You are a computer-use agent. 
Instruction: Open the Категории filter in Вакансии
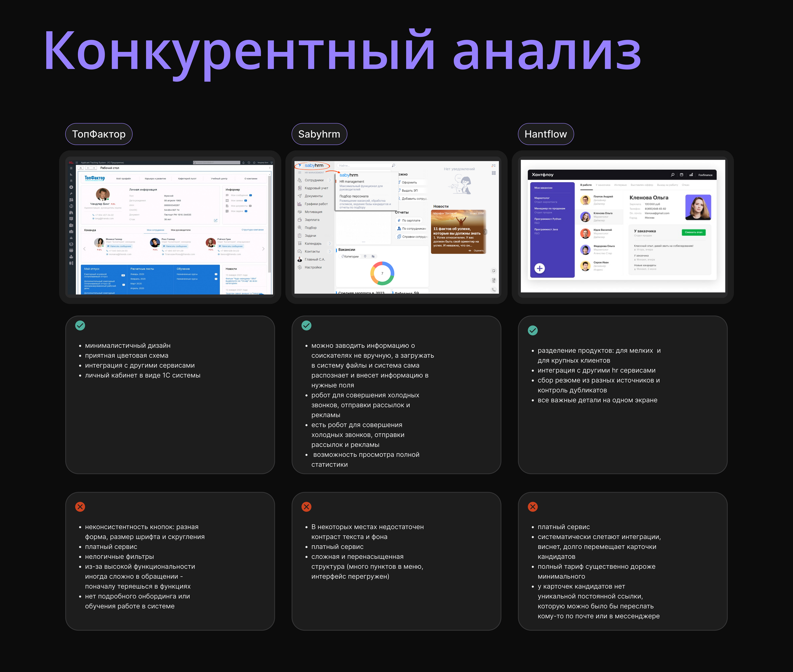[x=350, y=256]
